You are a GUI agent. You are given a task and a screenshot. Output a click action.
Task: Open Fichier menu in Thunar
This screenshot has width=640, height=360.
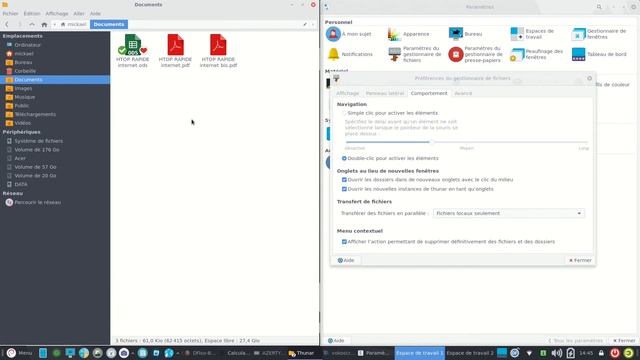(x=10, y=13)
